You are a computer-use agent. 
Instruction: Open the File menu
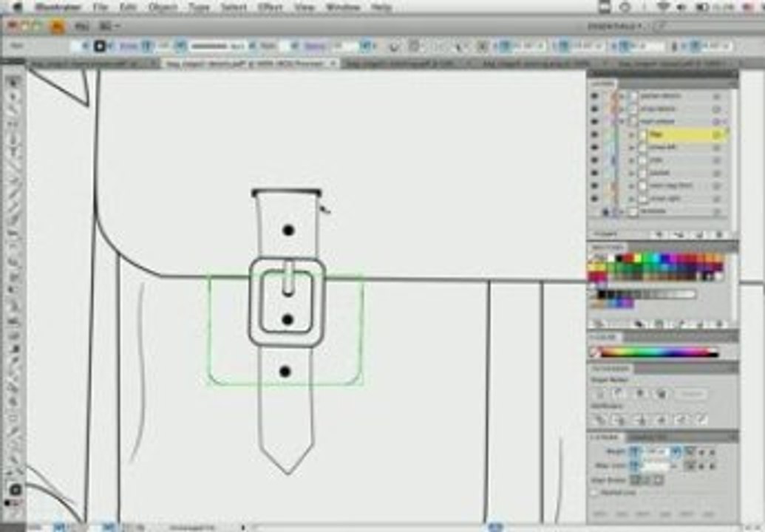click(100, 7)
